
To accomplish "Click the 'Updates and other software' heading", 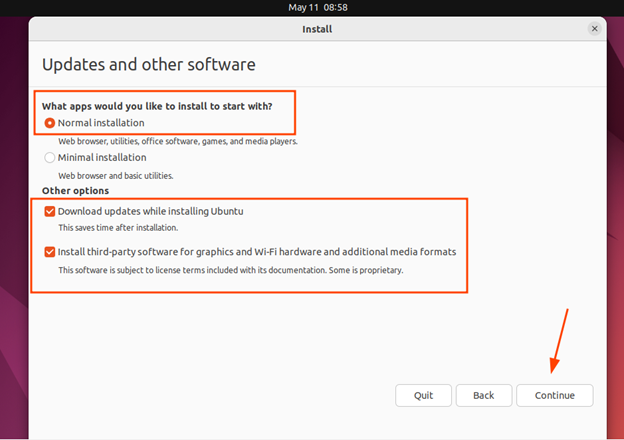I will click(148, 65).
